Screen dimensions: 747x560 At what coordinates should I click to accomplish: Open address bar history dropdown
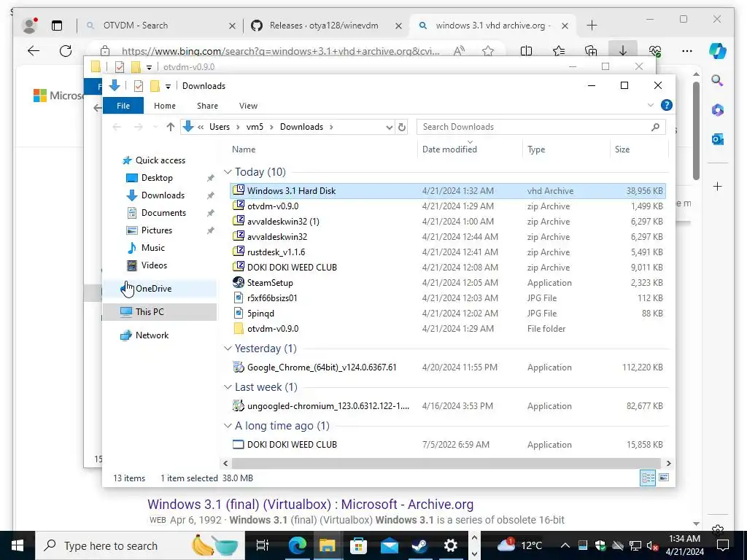click(x=390, y=127)
